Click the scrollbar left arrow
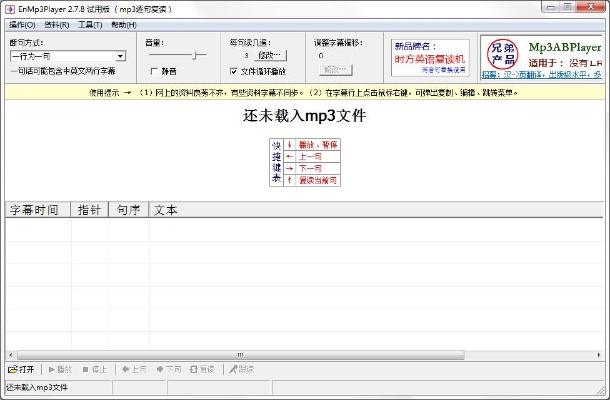The height and width of the screenshot is (400, 610). [x=11, y=355]
